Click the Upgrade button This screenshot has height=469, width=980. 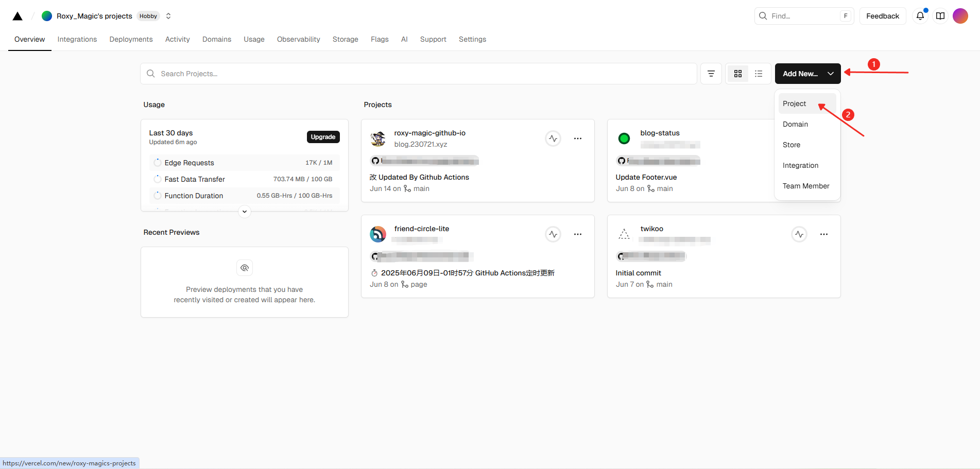click(323, 137)
